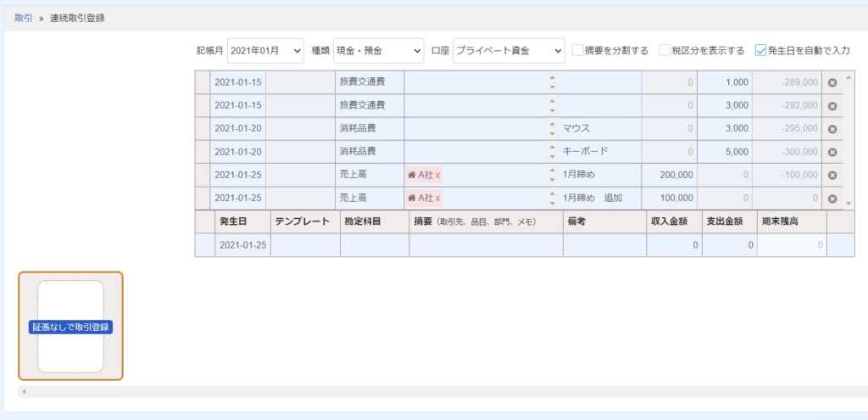Image resolution: width=868 pixels, height=420 pixels.
Task: Click the 摘要 stepper in the マウス row
Action: pyautogui.click(x=552, y=129)
